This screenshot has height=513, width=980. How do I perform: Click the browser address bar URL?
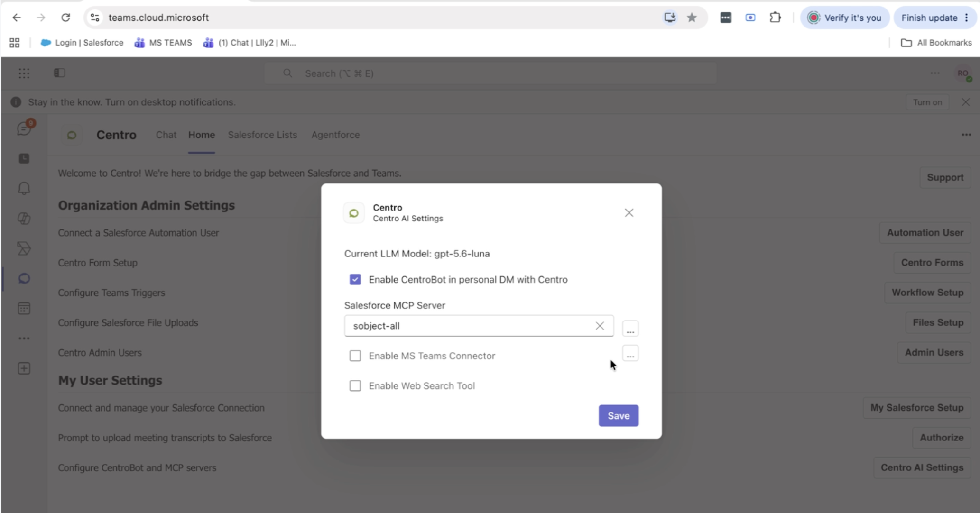pyautogui.click(x=158, y=18)
